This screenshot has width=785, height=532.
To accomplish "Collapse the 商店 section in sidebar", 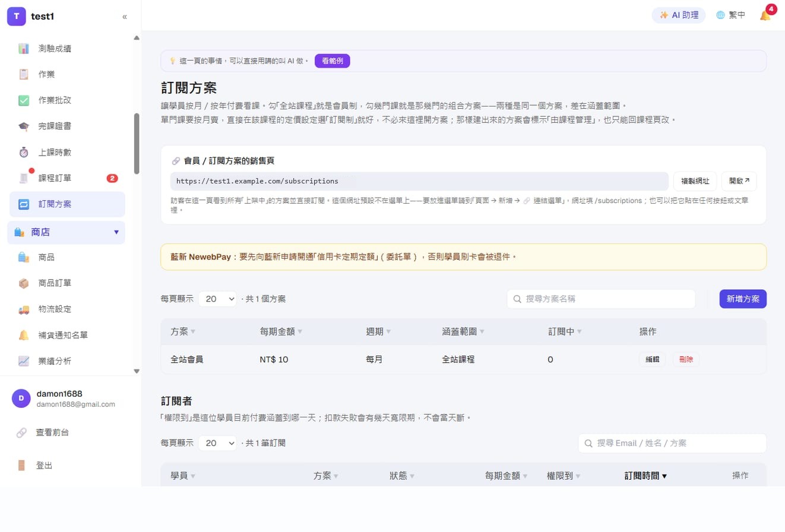I will [66, 232].
